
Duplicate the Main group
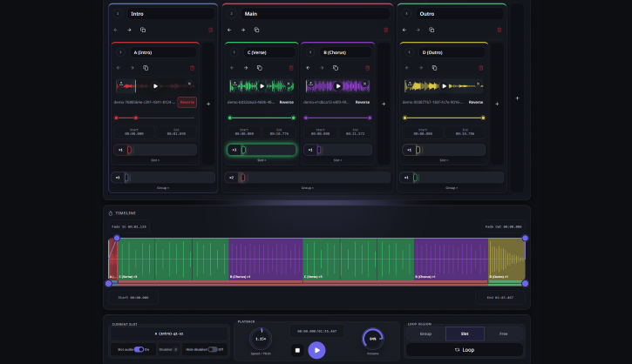point(257,30)
